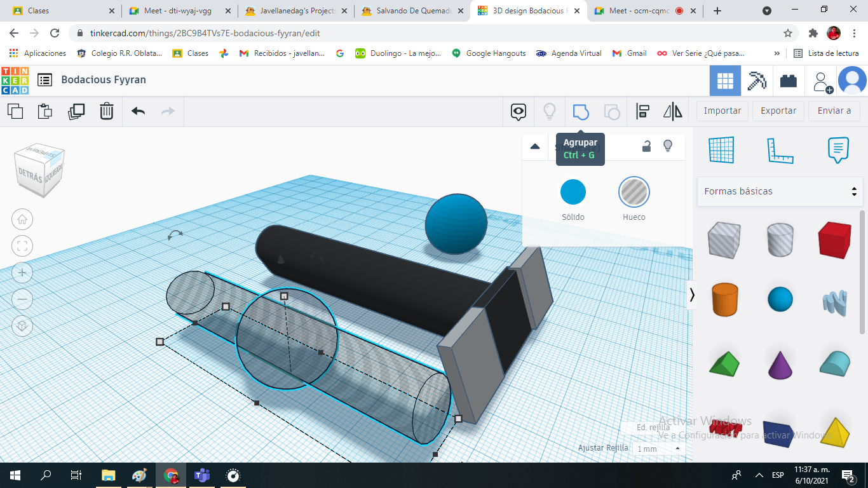Image resolution: width=868 pixels, height=488 pixels.
Task: Select the Workplane tool
Action: point(721,150)
